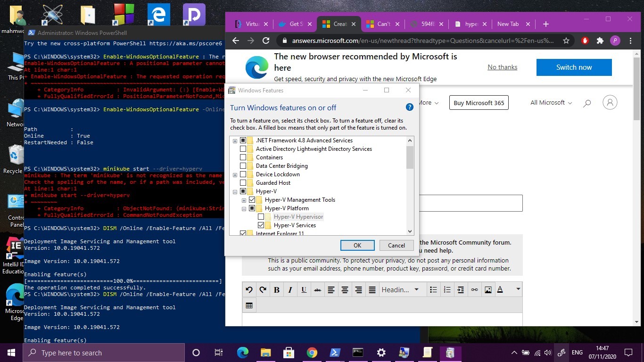Click the indent icon in the editor
The width and height of the screenshot is (644, 362).
pyautogui.click(x=461, y=290)
